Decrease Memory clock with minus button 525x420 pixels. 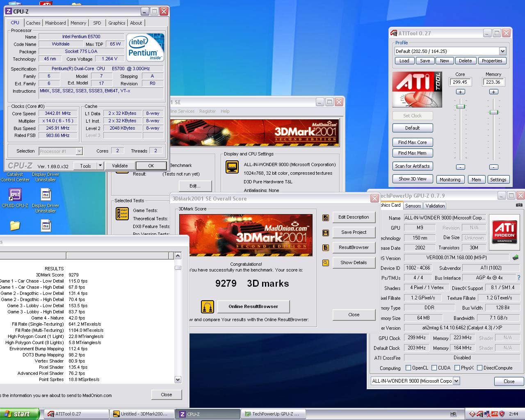pyautogui.click(x=494, y=167)
